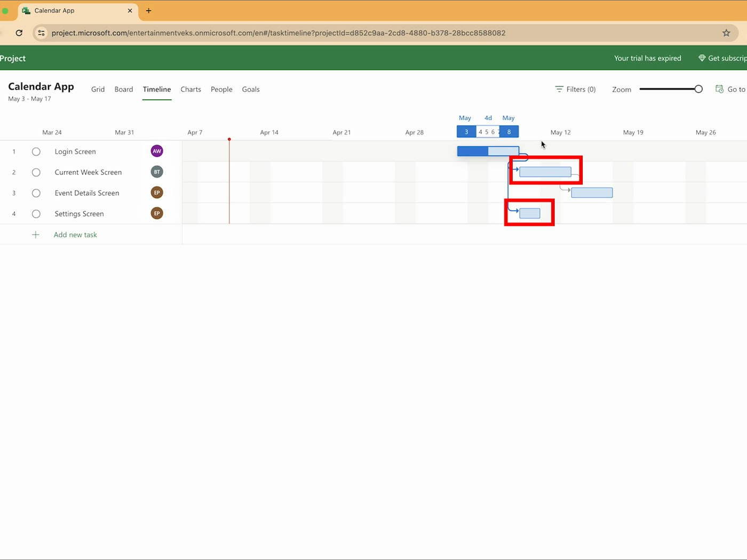Mark Login Screen task complete
747x560 pixels.
pos(36,151)
